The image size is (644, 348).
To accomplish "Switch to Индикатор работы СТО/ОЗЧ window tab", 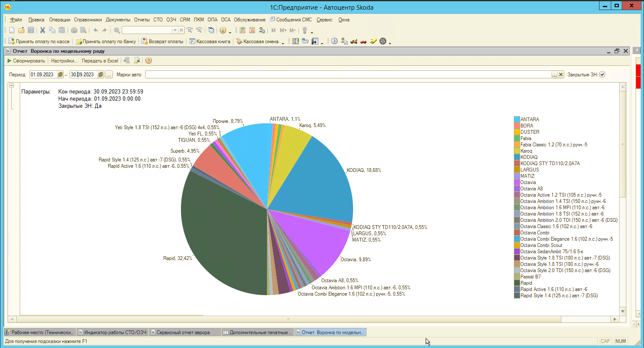I will coord(112,332).
